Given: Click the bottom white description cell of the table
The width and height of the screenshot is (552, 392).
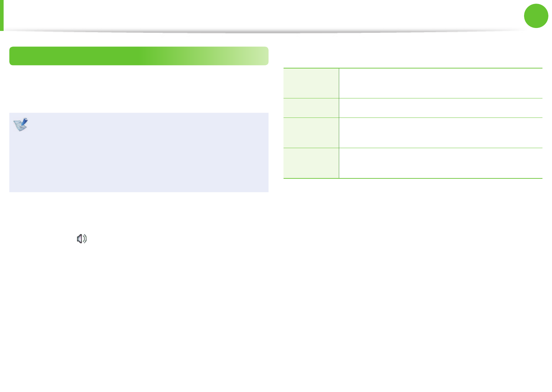Looking at the screenshot, I should pyautogui.click(x=440, y=163).
